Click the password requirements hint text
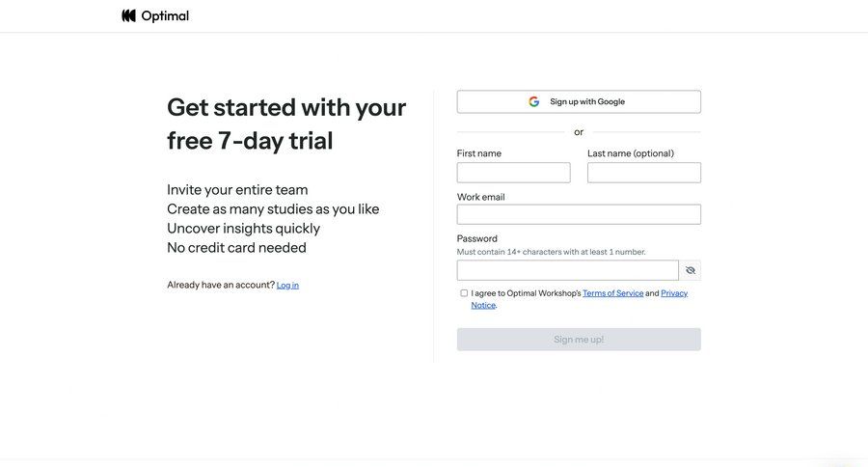Image resolution: width=868 pixels, height=467 pixels. click(x=551, y=252)
